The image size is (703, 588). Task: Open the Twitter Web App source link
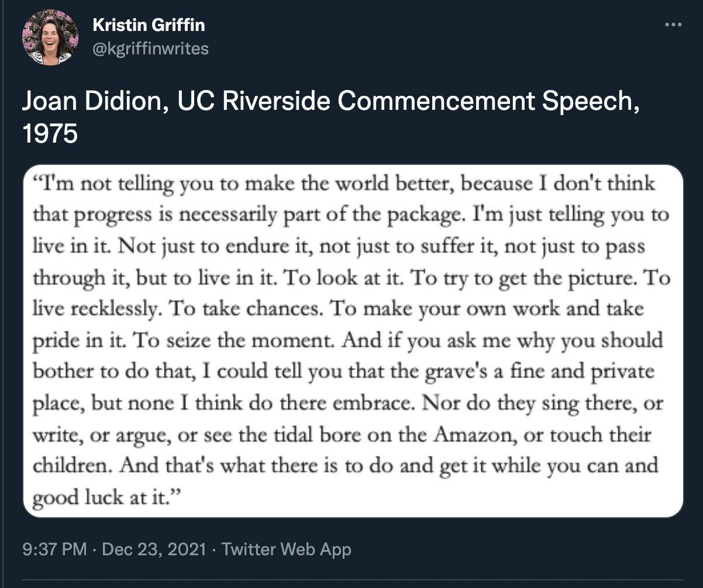[286, 549]
